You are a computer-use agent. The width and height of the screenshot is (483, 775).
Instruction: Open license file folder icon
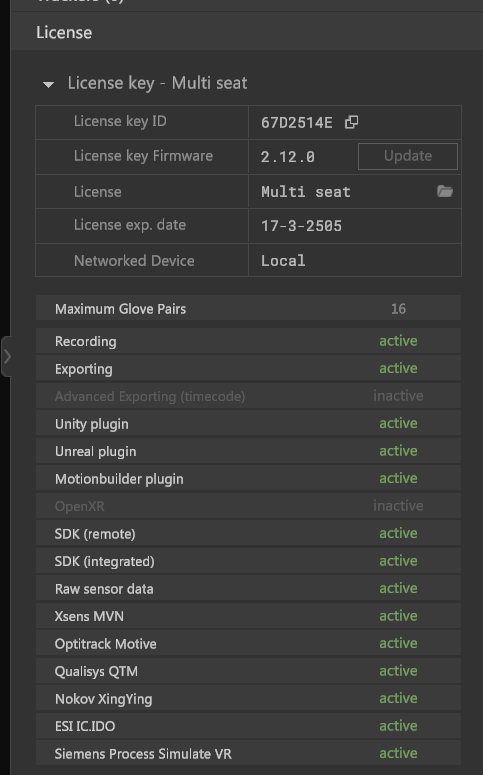pos(444,191)
